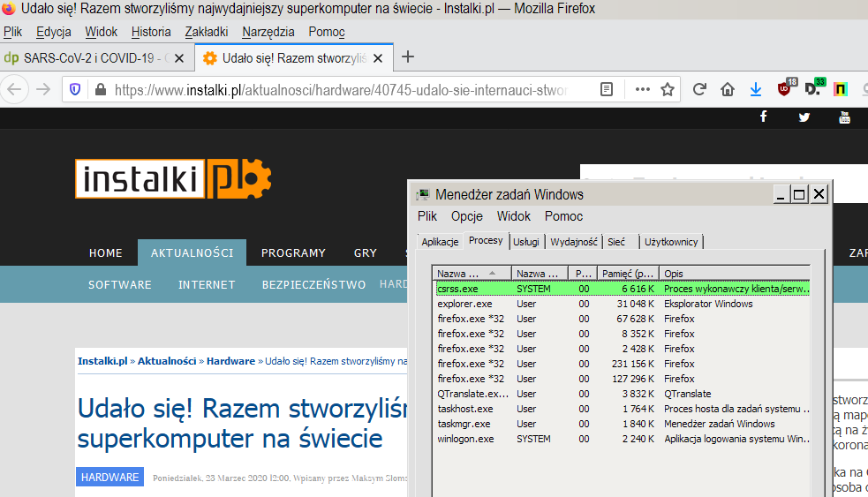Image resolution: width=868 pixels, height=497 pixels.
Task: Sort processes by Nazwa image column header
Action: point(472,274)
